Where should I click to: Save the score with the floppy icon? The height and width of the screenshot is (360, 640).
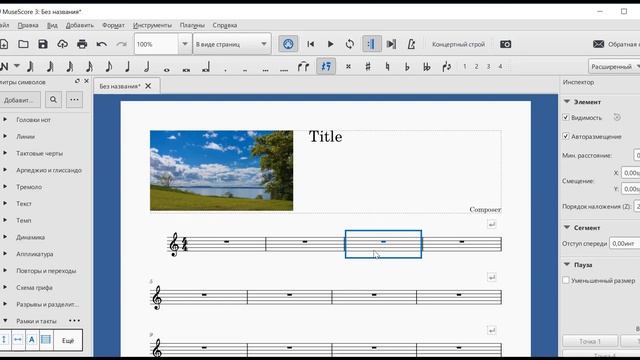tap(43, 44)
